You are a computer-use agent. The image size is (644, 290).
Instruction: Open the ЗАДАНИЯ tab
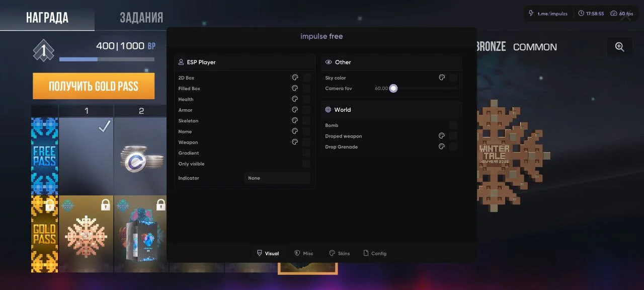(x=141, y=18)
